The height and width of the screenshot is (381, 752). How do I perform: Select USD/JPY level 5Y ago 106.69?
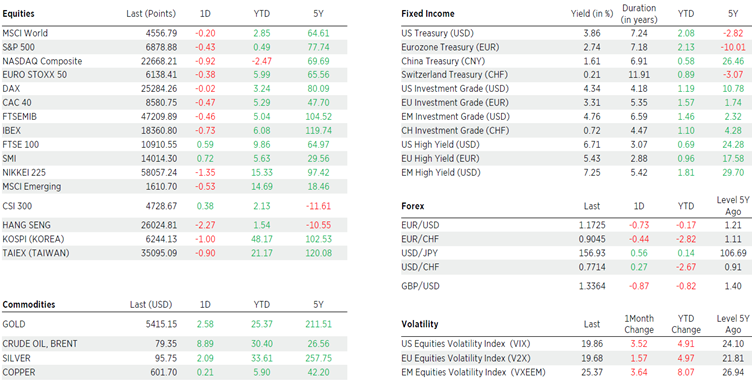click(733, 253)
